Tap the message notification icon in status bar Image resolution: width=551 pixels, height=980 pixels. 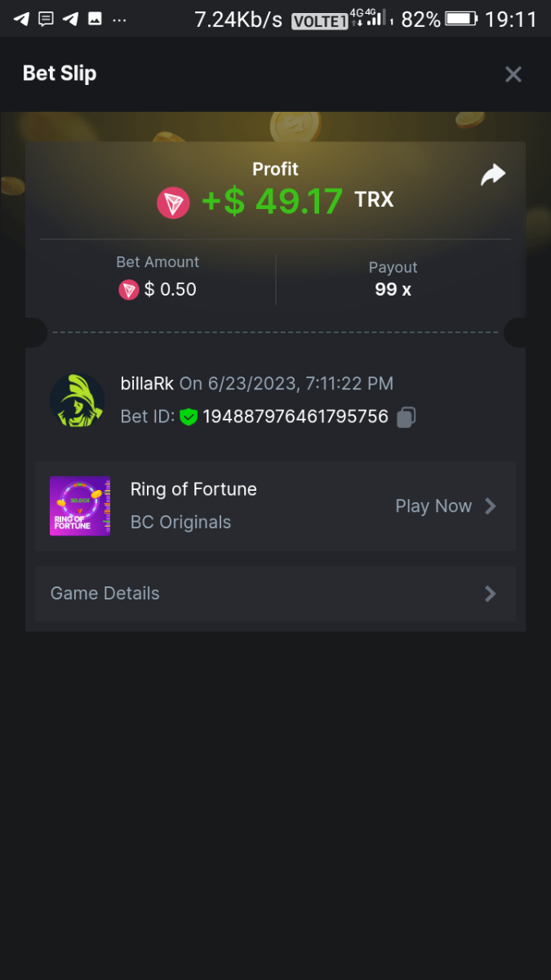pyautogui.click(x=46, y=19)
